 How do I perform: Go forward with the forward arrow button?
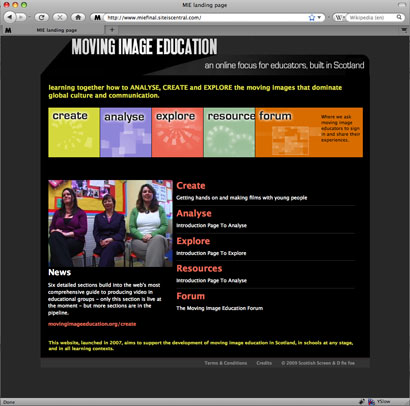point(21,17)
